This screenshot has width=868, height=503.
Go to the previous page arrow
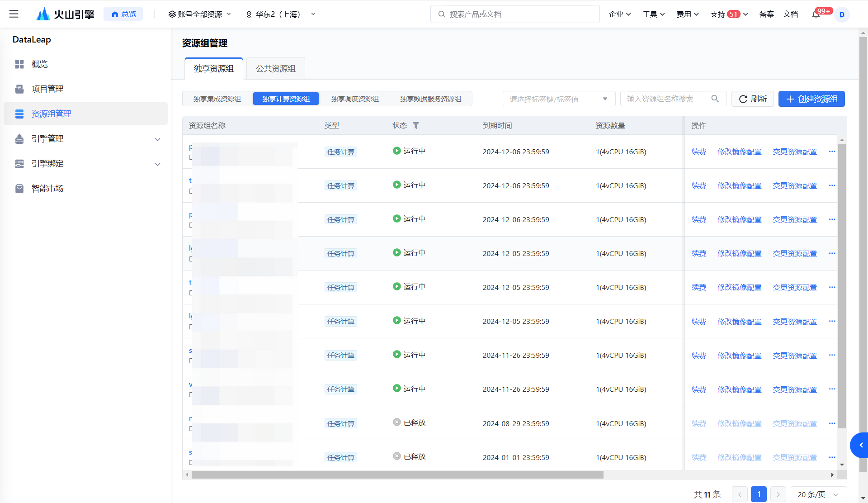click(x=740, y=494)
